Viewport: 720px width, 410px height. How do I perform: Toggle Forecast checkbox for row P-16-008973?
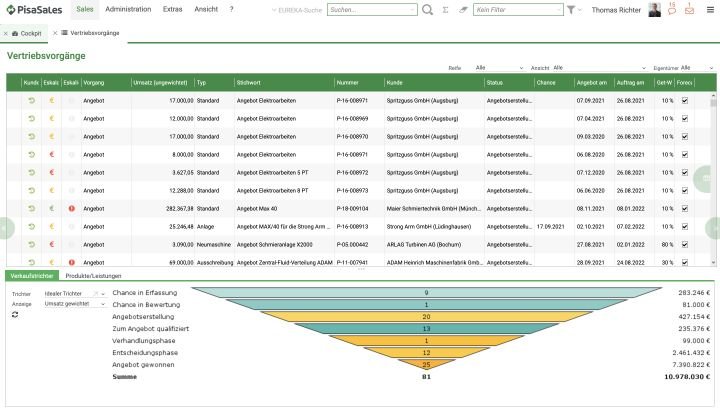(x=685, y=191)
